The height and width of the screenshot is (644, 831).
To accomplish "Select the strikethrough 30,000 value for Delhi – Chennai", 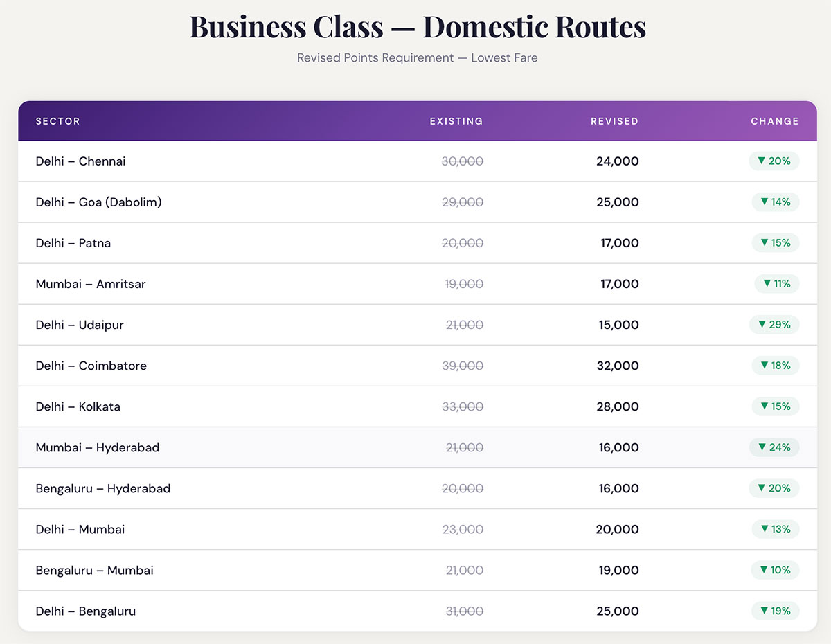I will click(x=463, y=161).
